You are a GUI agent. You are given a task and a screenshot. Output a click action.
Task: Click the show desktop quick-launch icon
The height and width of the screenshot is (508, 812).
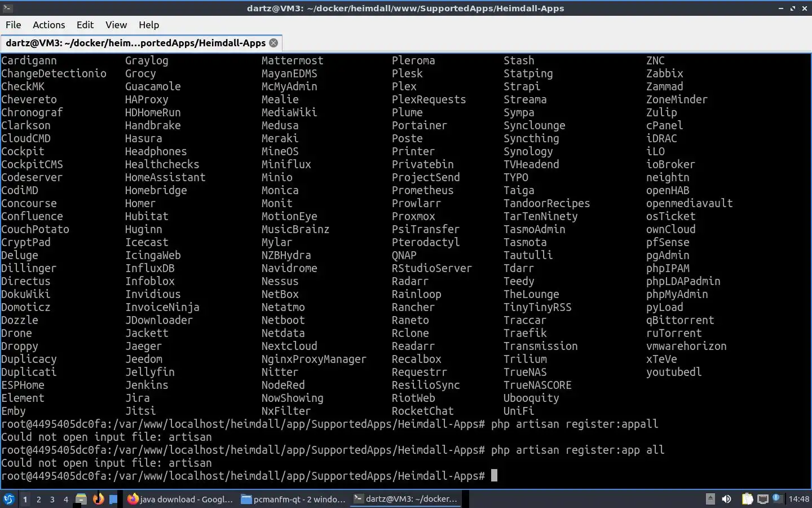tap(113, 499)
